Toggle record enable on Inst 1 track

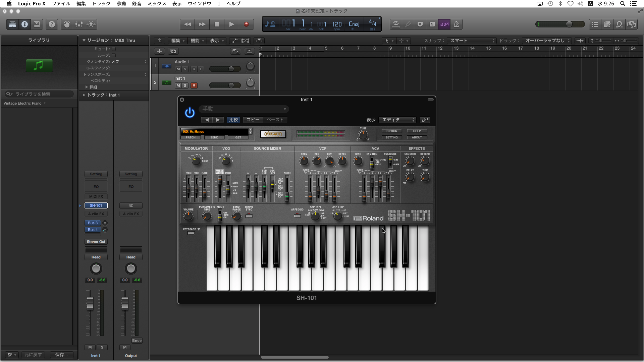point(194,85)
